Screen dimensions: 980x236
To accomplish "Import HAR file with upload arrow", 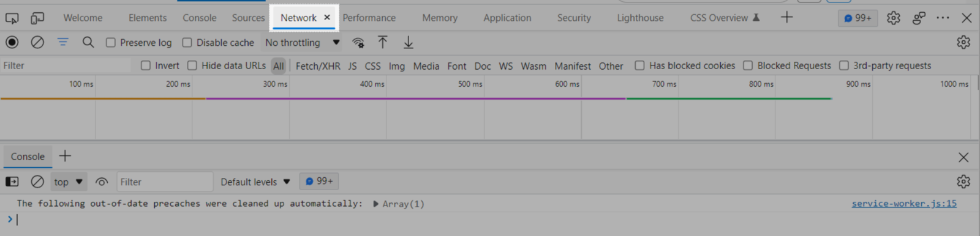I will coord(383,42).
